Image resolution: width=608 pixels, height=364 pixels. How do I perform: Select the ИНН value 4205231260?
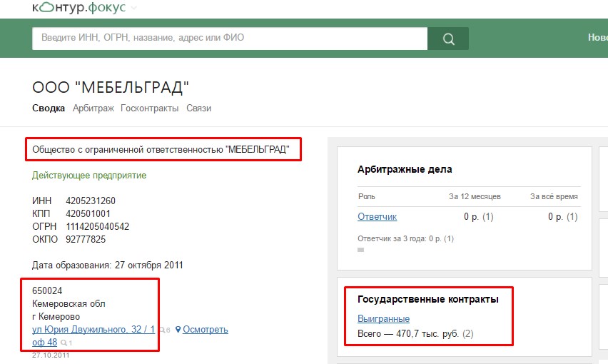(91, 201)
